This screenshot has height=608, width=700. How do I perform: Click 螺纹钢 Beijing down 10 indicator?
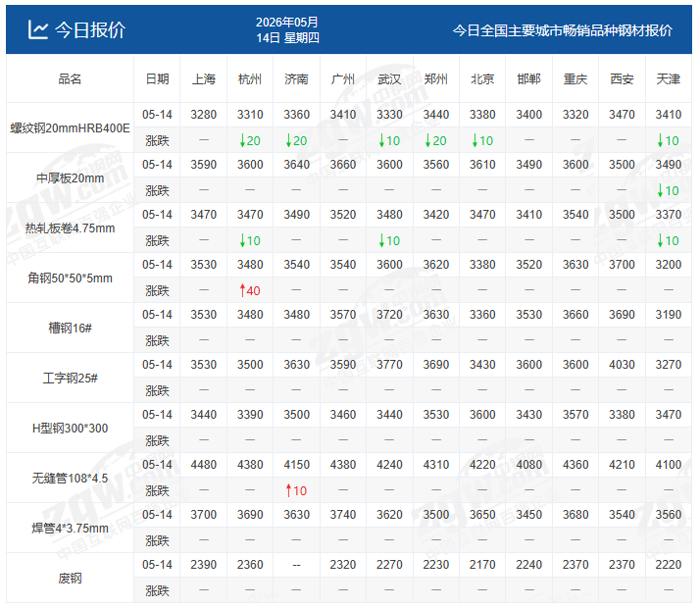(x=482, y=141)
